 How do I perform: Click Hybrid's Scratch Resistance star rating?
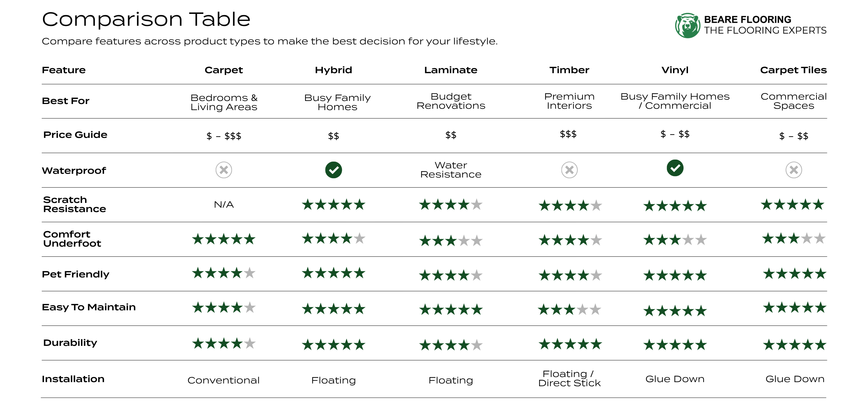pos(334,205)
